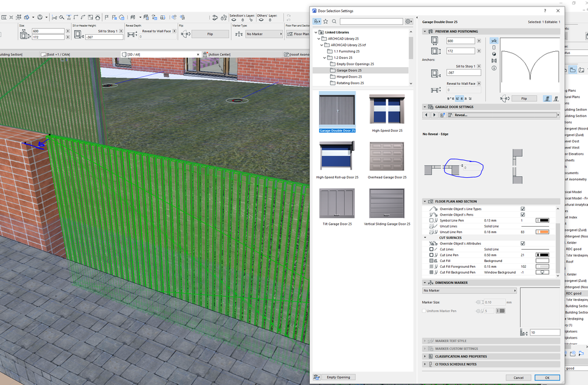The image size is (588, 385).
Task: Click the sill height field showing -367 in dialog
Action: (463, 72)
